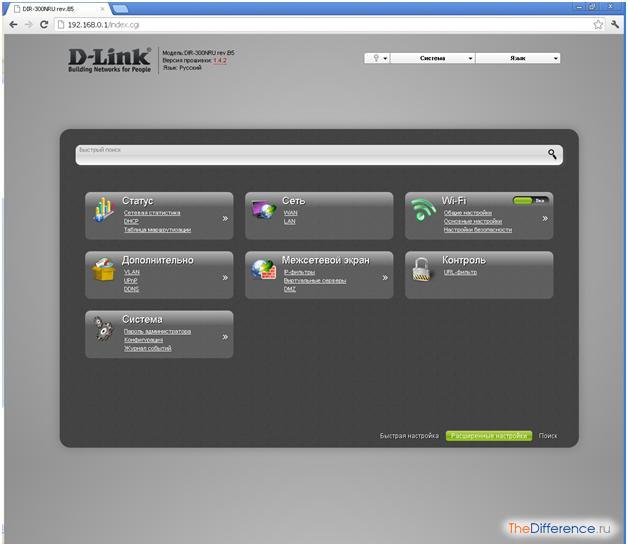Screen dimensions: 628x546
Task: Click the magnifier icon in quick search
Action: tap(552, 154)
